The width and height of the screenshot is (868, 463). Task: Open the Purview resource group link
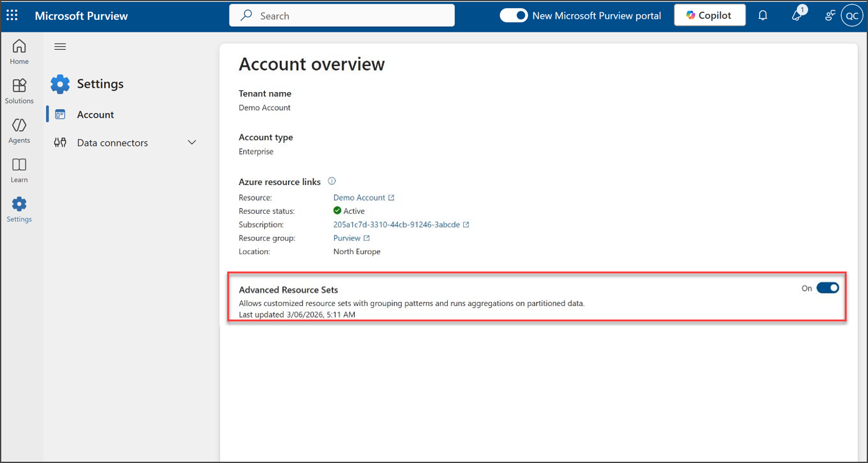pyautogui.click(x=347, y=237)
